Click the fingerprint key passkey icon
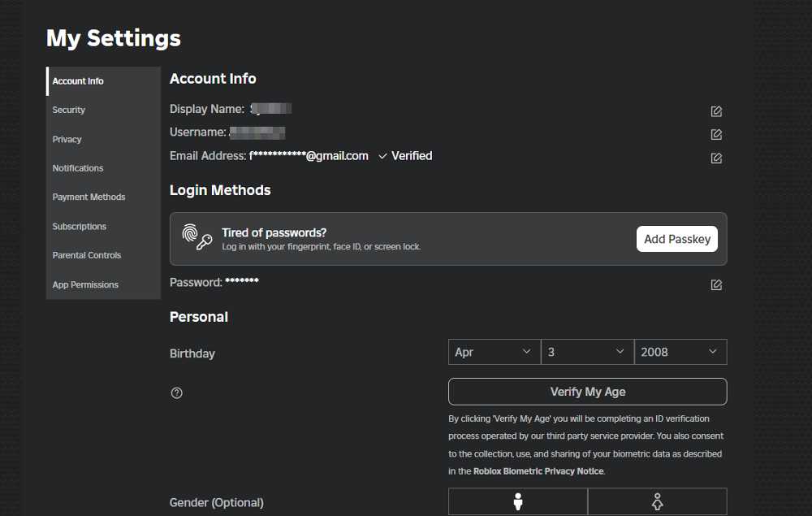The height and width of the screenshot is (516, 812). (x=197, y=237)
